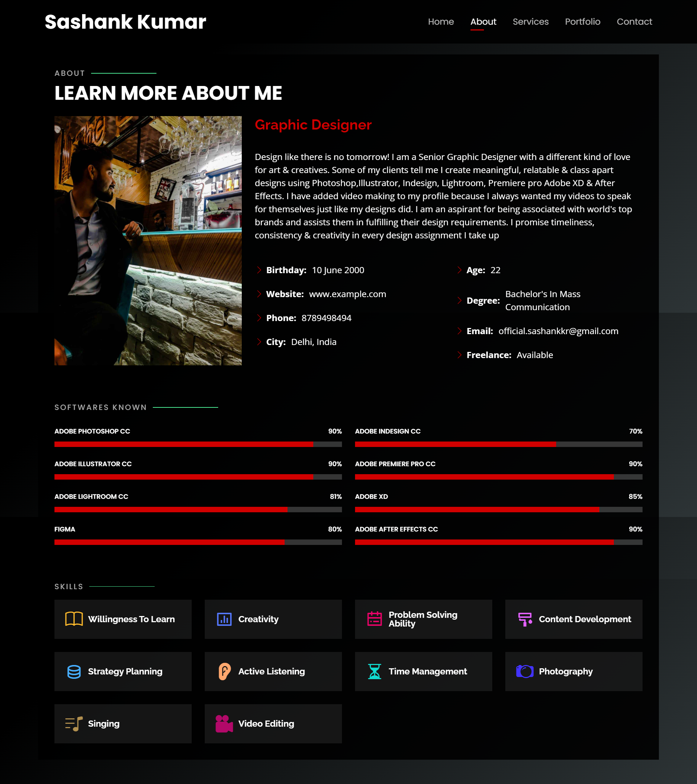Click the www.example.com website text

tap(347, 294)
